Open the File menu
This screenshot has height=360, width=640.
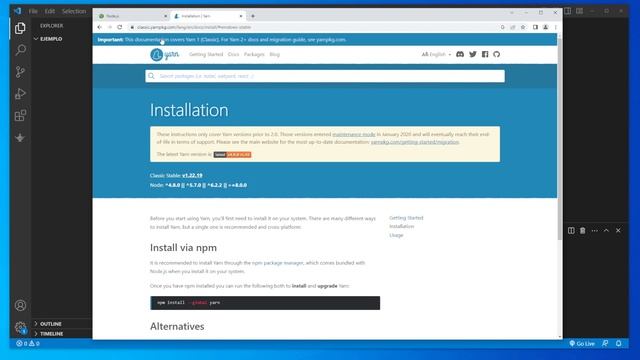tap(33, 11)
